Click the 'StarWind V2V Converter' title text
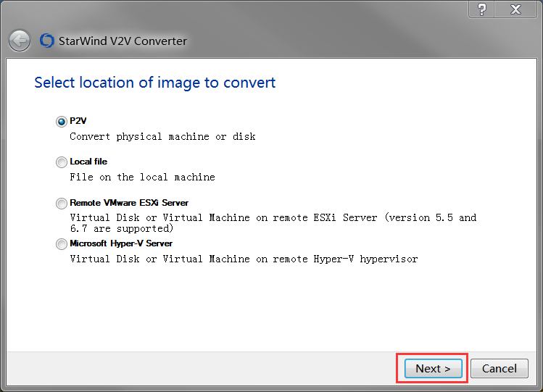 coord(123,41)
